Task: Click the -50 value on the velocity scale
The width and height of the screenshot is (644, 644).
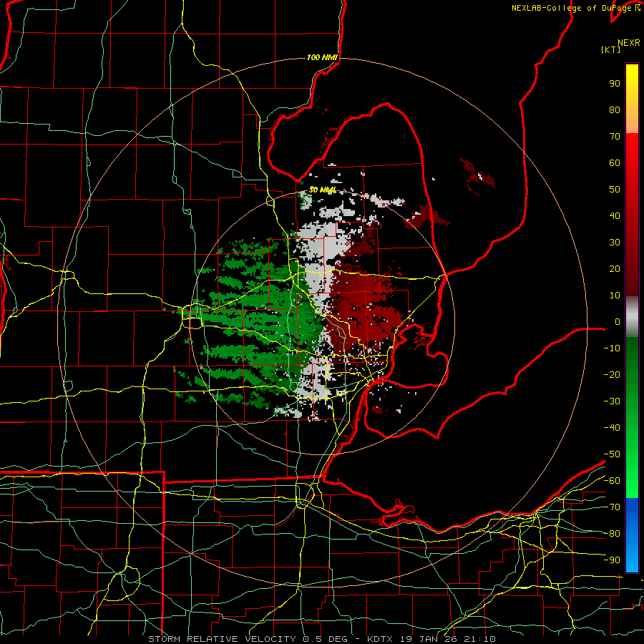Action: [x=612, y=454]
